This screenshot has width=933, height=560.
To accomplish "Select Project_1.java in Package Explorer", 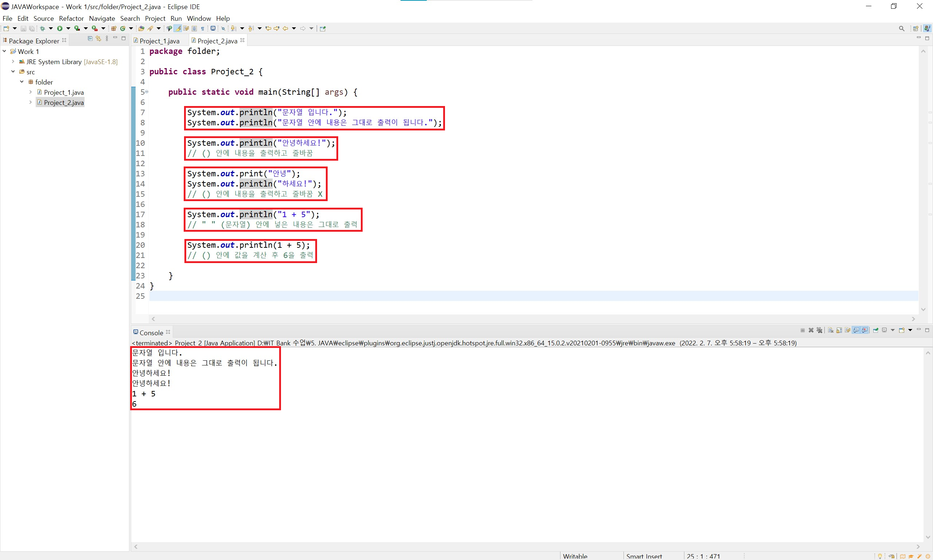I will (x=63, y=92).
